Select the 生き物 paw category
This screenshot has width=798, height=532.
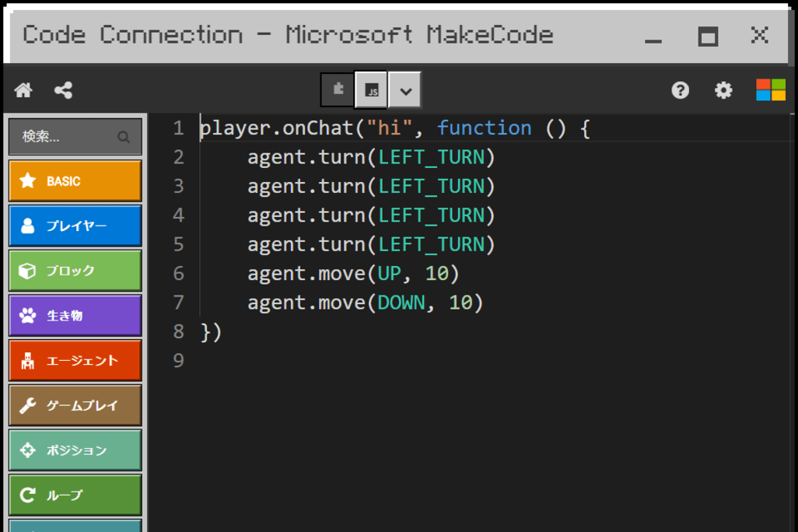click(x=75, y=316)
